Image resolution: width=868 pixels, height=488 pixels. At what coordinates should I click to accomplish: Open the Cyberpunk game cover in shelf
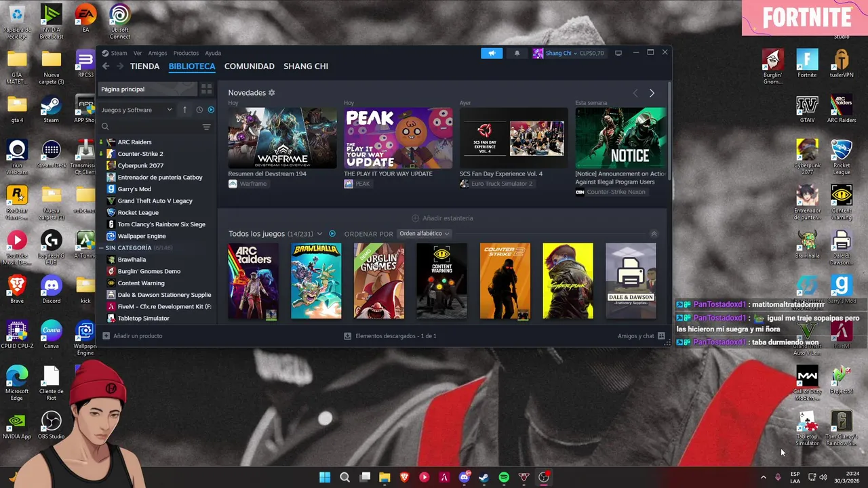pos(568,281)
